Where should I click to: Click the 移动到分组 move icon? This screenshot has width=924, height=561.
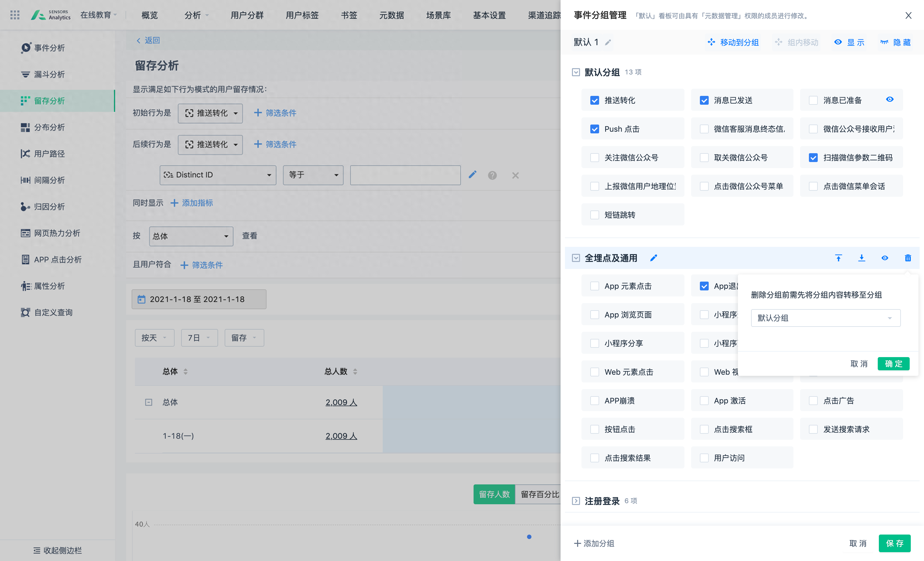tap(711, 42)
